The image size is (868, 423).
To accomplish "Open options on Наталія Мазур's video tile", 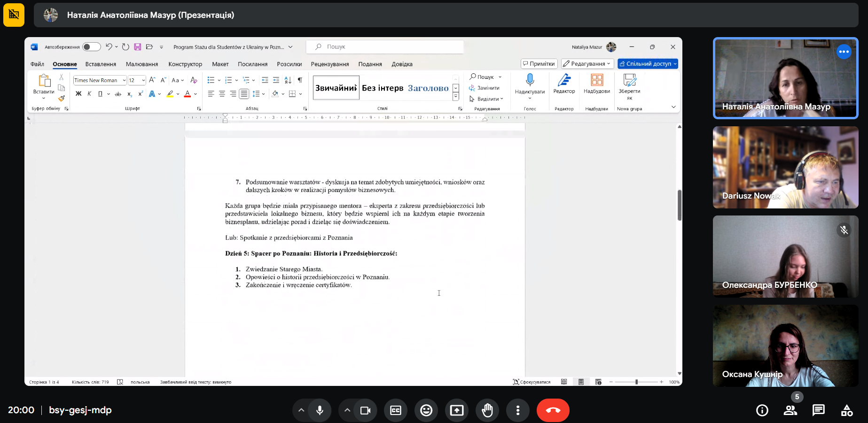I will 844,52.
